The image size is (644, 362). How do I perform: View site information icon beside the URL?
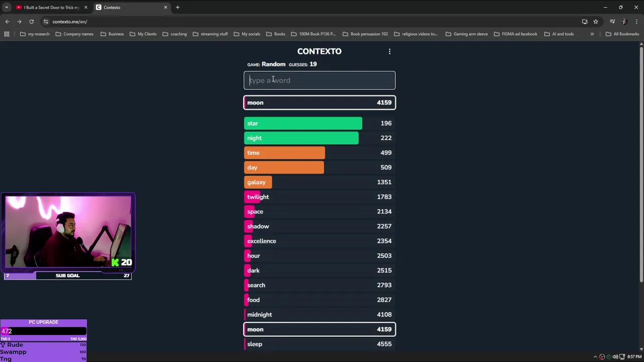(x=46, y=22)
